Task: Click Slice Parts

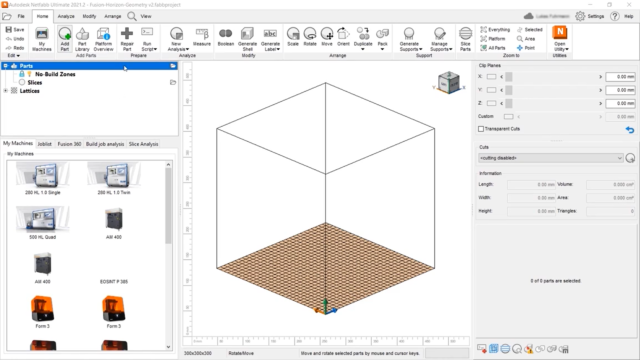Action: [465, 39]
